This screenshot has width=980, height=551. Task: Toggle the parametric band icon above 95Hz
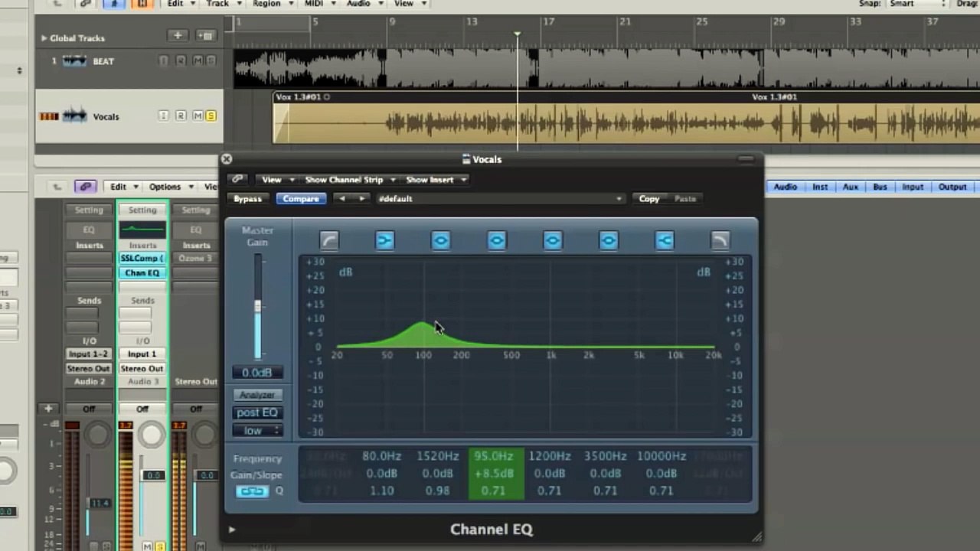click(x=496, y=241)
